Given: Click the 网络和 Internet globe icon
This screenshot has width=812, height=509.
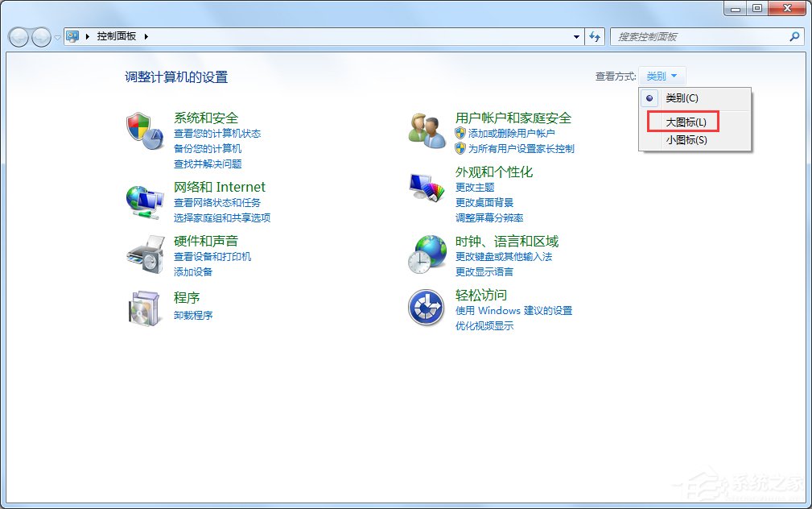Looking at the screenshot, I should (x=144, y=198).
